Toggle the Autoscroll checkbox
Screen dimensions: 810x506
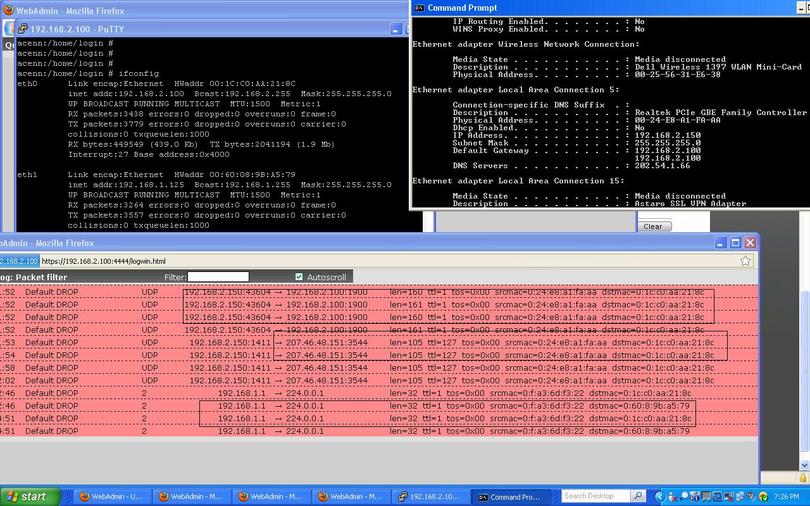point(299,277)
